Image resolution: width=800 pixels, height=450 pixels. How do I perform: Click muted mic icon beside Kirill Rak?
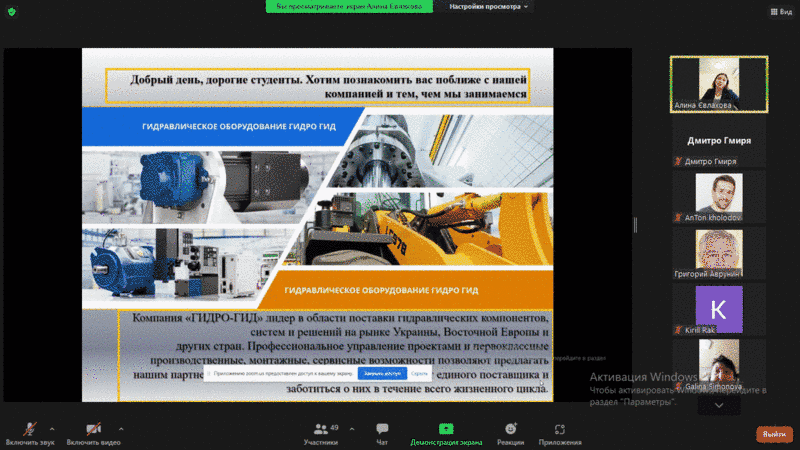[678, 330]
